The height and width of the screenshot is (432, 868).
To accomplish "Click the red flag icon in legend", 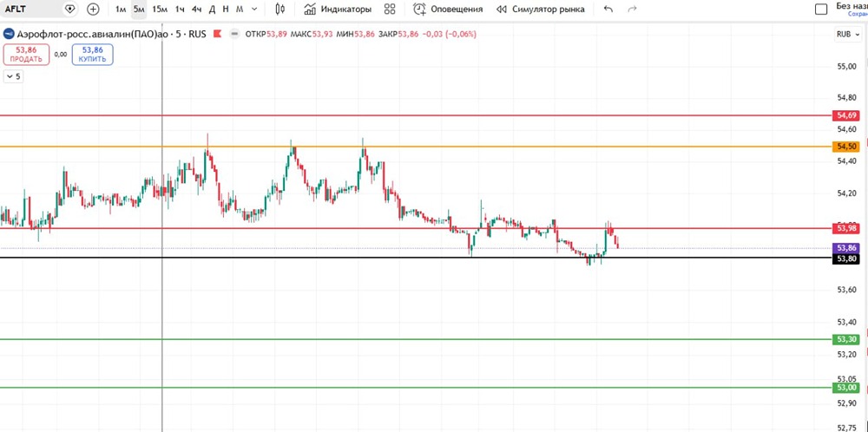I will (218, 35).
